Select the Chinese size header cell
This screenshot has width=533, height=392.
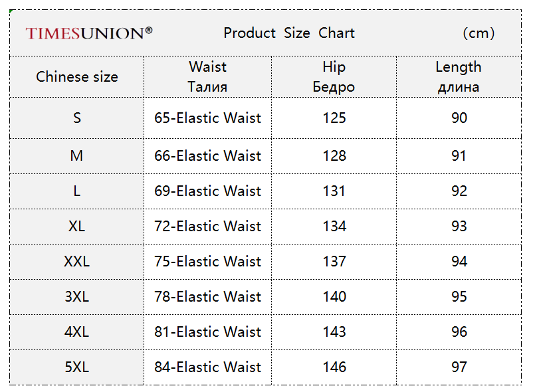tap(77, 77)
